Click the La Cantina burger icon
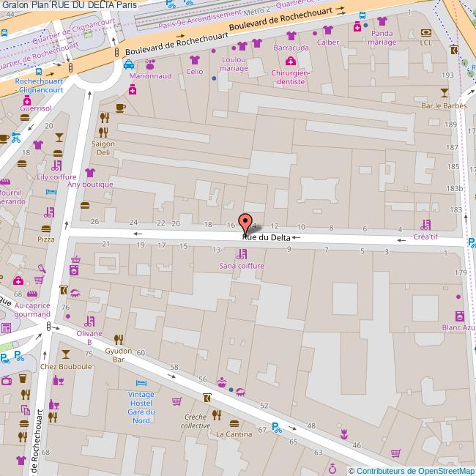The width and height of the screenshot is (476, 476). coord(234,423)
